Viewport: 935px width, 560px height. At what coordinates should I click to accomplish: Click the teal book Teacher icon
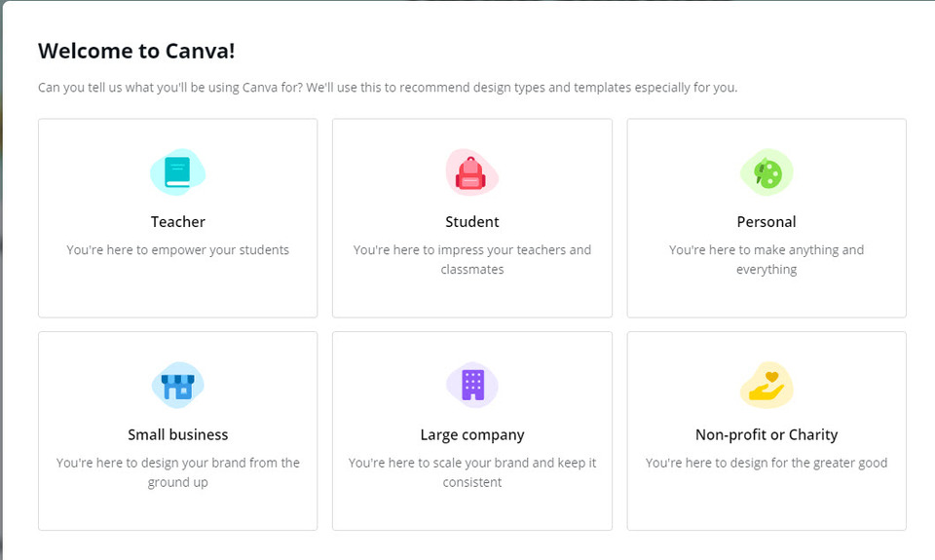click(x=177, y=172)
